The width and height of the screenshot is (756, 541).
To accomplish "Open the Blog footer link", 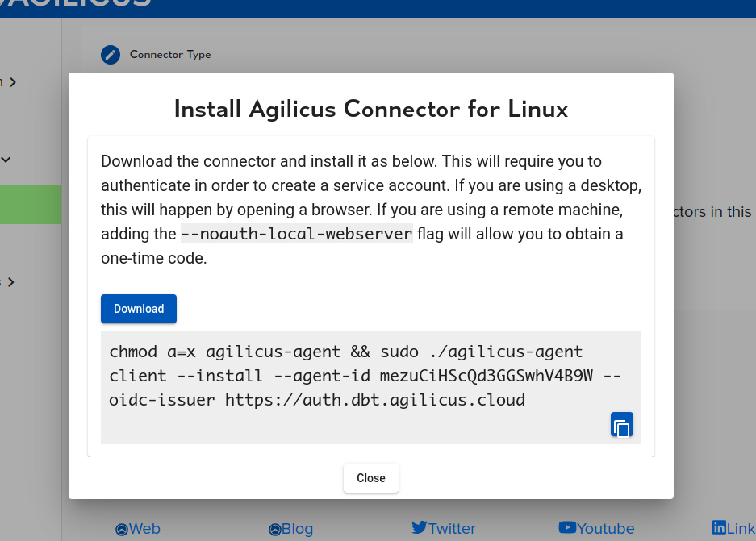I will [297, 529].
